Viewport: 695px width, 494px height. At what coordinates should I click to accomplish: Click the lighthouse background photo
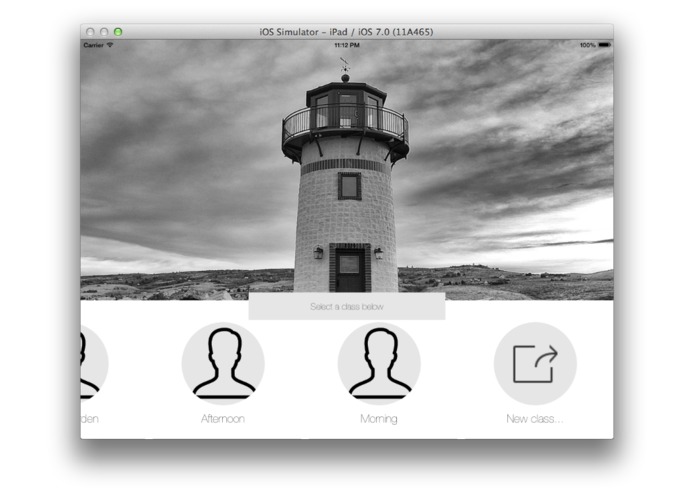pyautogui.click(x=347, y=170)
